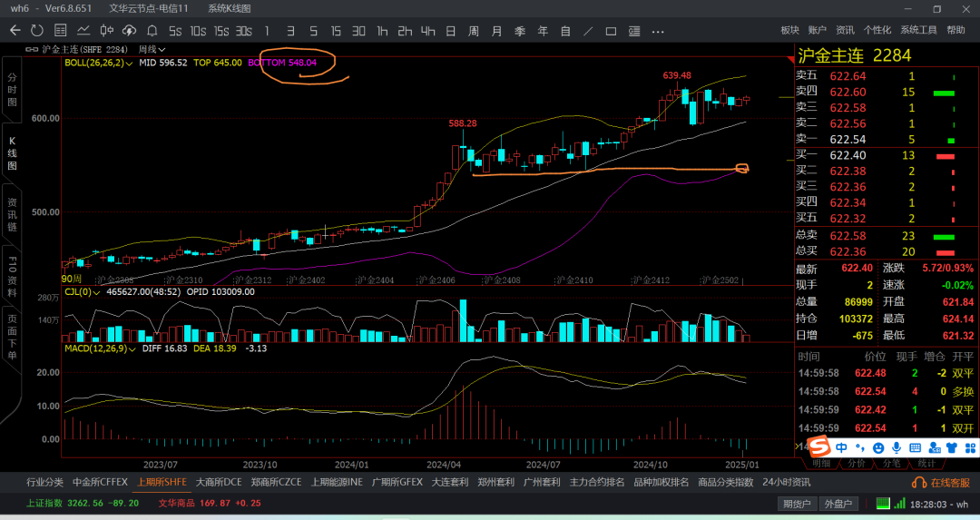Open the emoji smiley icon in IME bar
This screenshot has height=520, width=980.
[878, 447]
